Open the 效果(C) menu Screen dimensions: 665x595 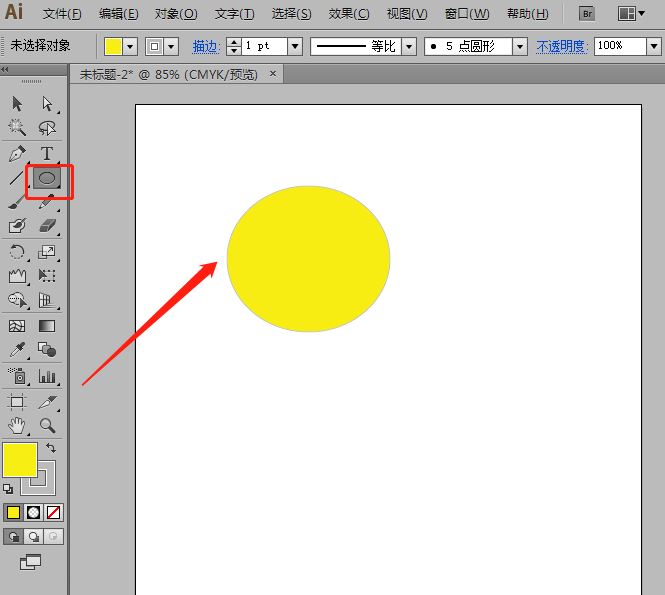click(x=349, y=14)
